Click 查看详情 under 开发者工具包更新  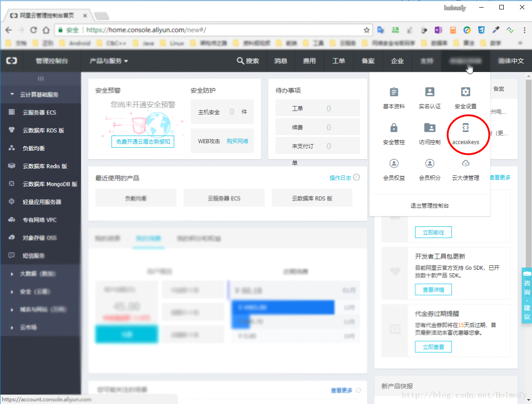pyautogui.click(x=433, y=289)
